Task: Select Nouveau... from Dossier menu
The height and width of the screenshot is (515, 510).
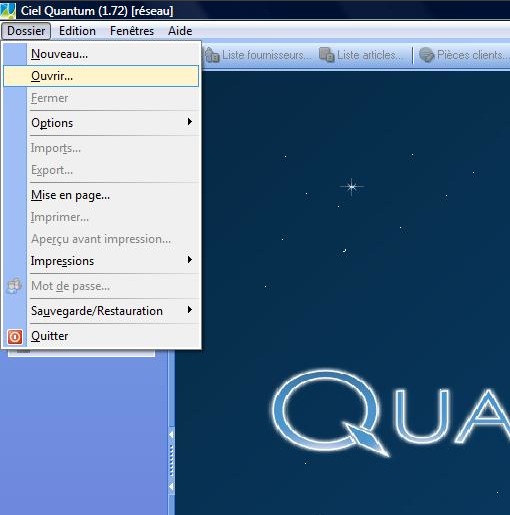Action: pyautogui.click(x=101, y=54)
